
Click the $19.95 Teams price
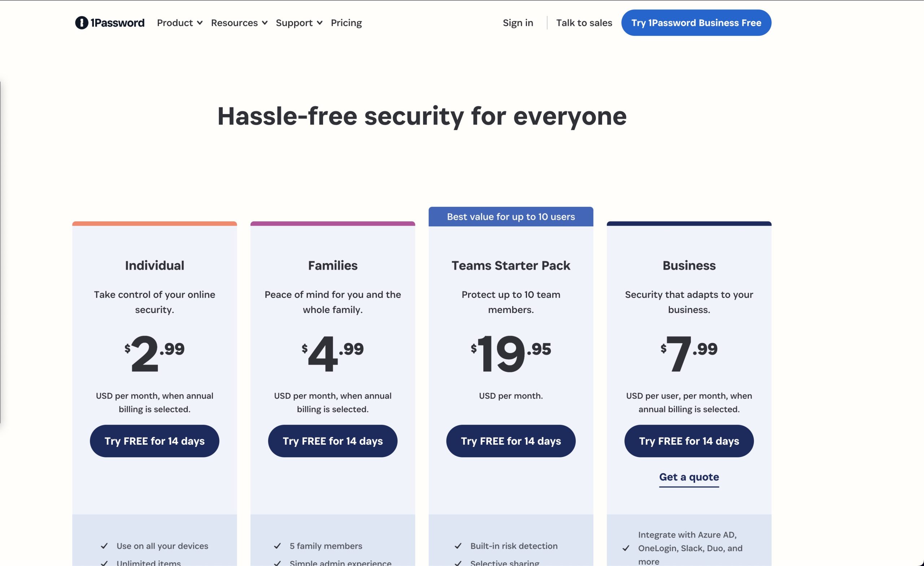[511, 353]
